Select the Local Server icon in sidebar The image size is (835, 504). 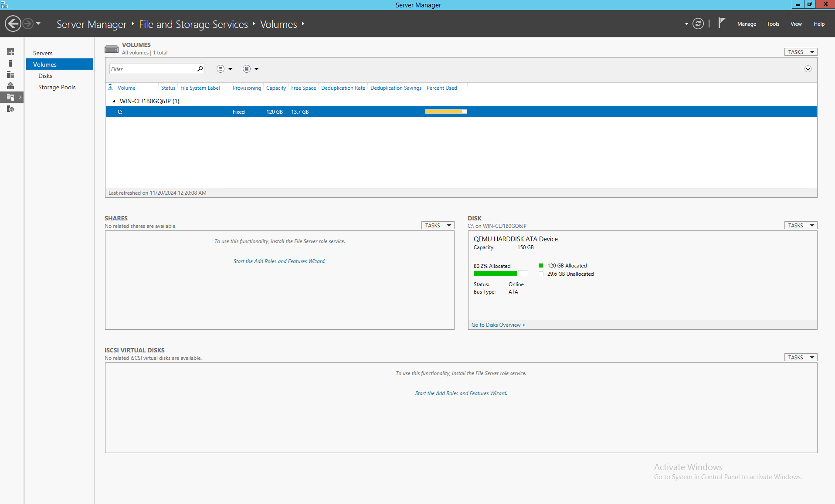(10, 63)
